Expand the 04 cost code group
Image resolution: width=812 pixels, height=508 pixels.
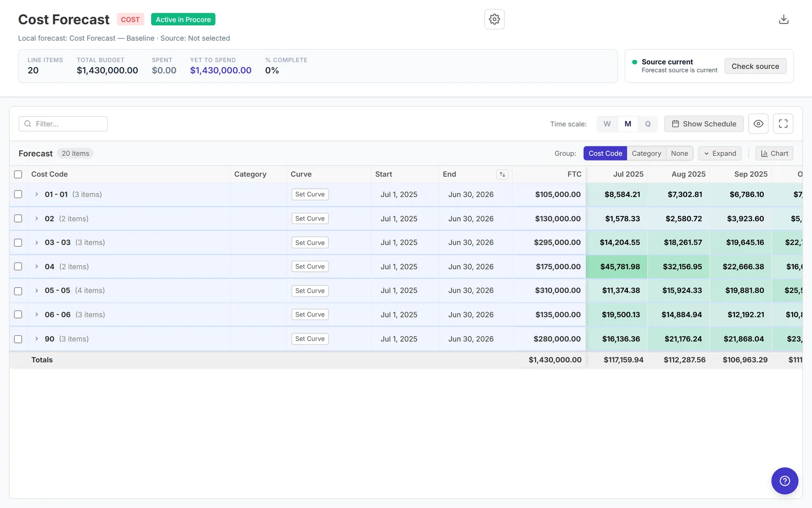[x=37, y=267]
